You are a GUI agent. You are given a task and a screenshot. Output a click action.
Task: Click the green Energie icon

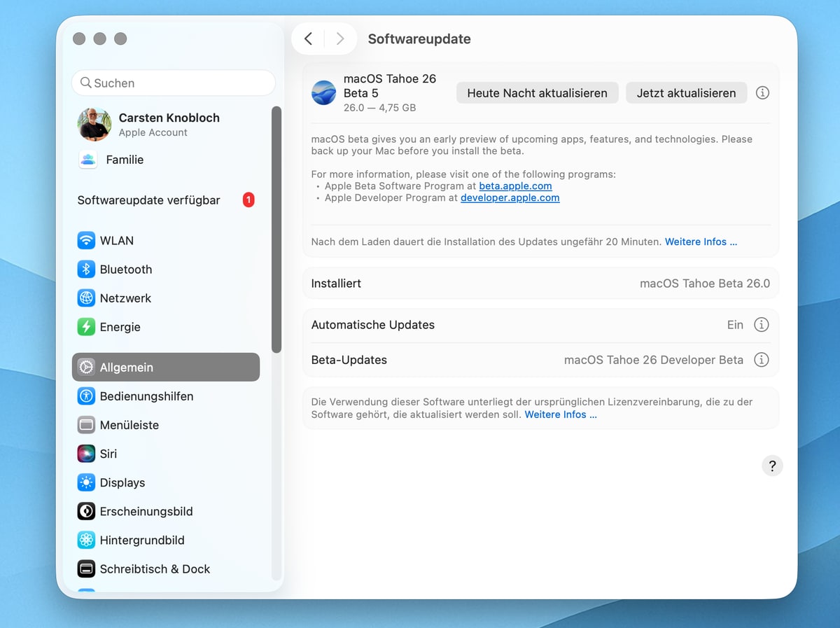click(x=86, y=327)
